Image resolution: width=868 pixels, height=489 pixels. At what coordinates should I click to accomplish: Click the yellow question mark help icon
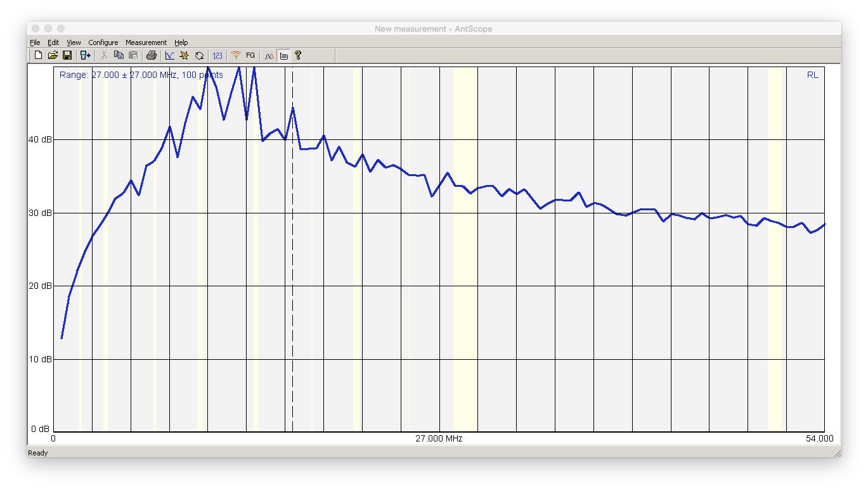[x=298, y=56]
